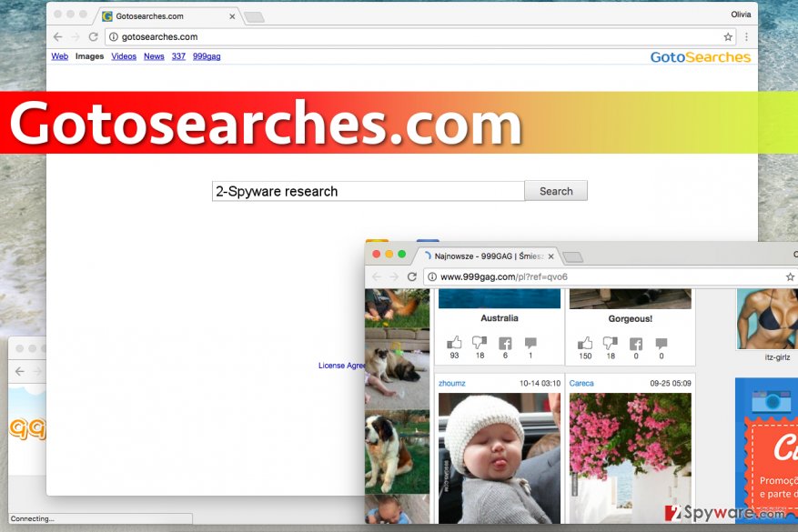Screen dimensions: 798x532
Task: Open user Careca profile
Action: (x=581, y=383)
